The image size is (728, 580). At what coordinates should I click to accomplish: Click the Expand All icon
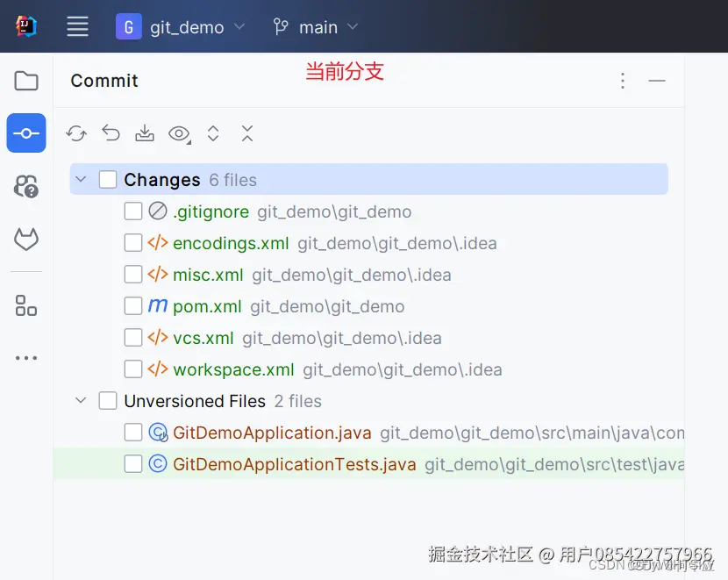[x=213, y=133]
